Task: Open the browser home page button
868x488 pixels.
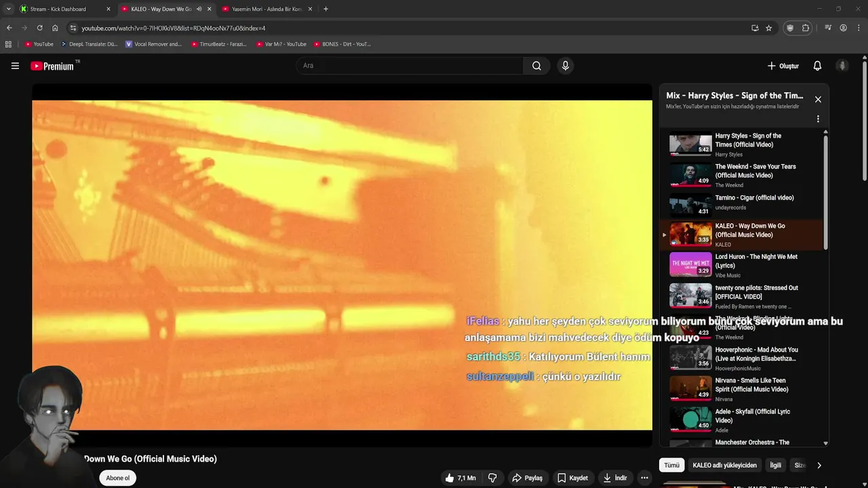Action: [x=55, y=28]
